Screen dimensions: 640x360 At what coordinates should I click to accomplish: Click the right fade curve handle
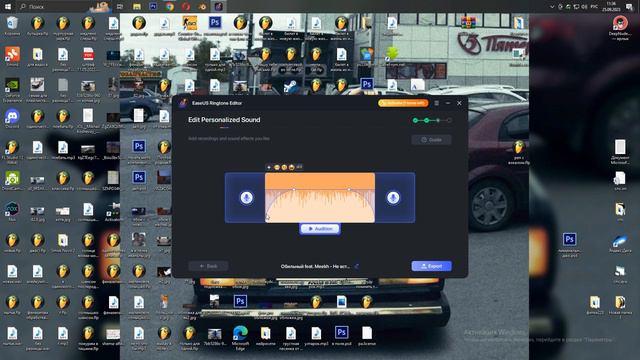click(349, 189)
